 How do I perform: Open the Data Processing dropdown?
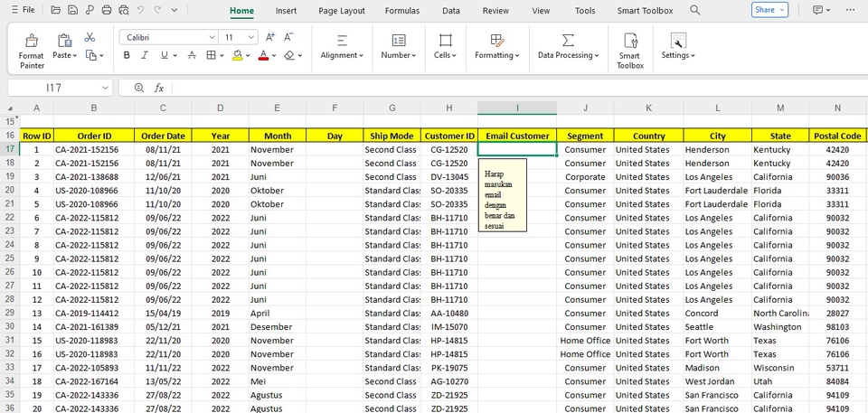568,46
